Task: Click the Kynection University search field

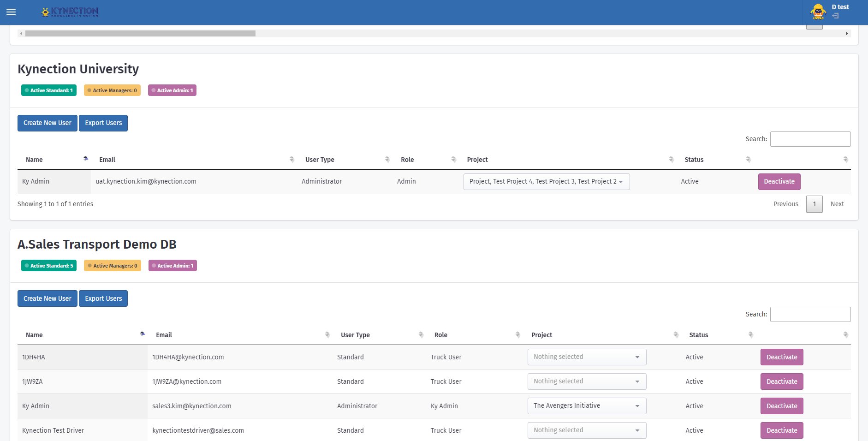Action: (810, 139)
